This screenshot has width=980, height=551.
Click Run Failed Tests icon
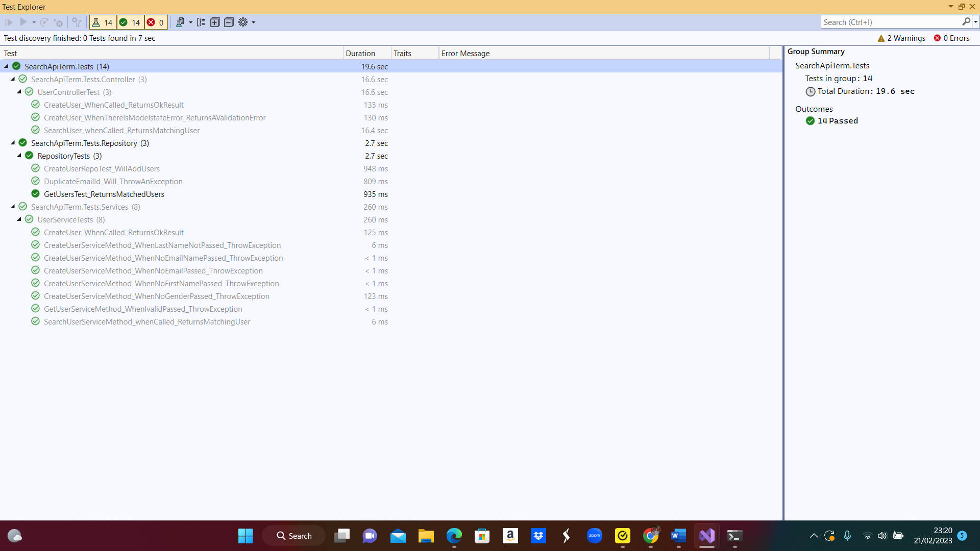point(58,22)
